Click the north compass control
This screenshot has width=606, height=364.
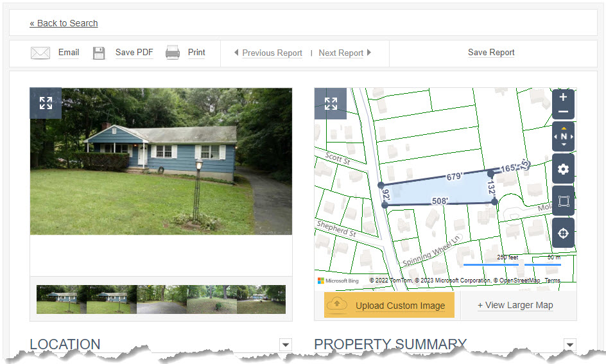[x=563, y=136]
